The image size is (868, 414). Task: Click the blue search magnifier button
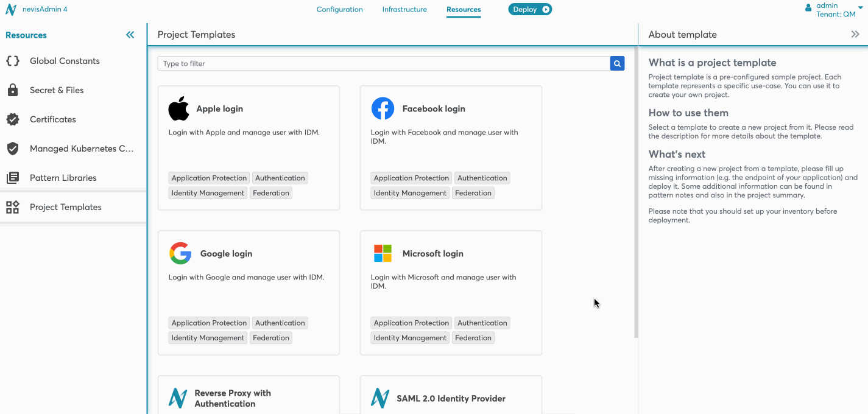pyautogui.click(x=617, y=63)
